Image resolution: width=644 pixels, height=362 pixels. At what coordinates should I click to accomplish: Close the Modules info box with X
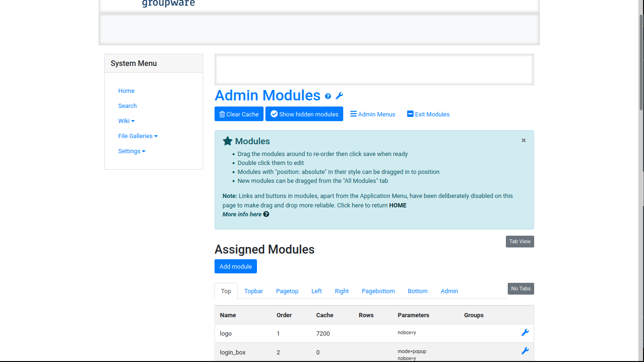coord(523,140)
